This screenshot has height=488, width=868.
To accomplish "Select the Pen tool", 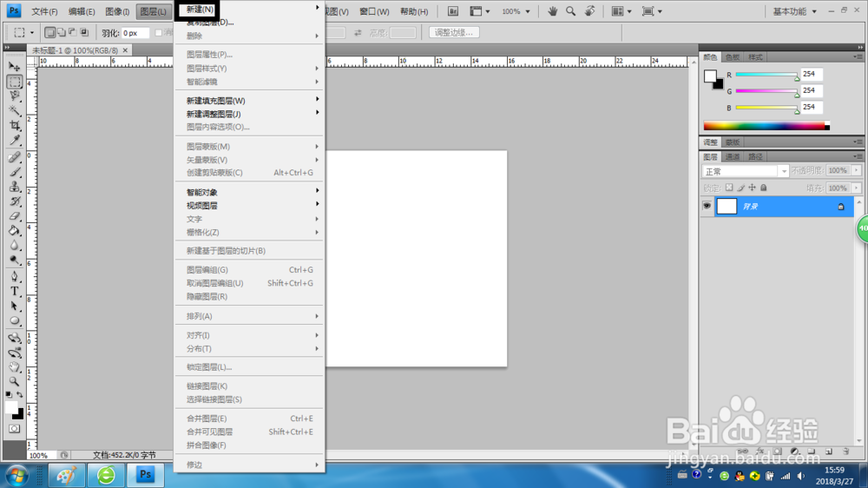I will click(15, 276).
